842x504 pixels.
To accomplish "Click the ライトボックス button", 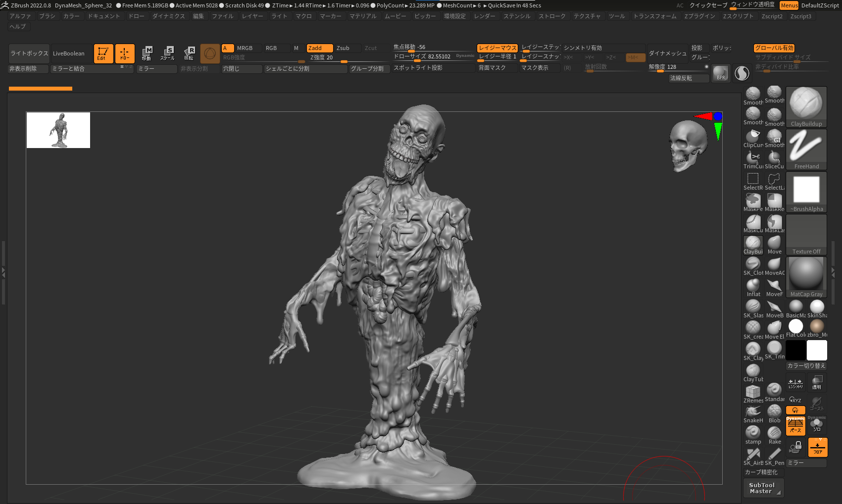I will 29,53.
